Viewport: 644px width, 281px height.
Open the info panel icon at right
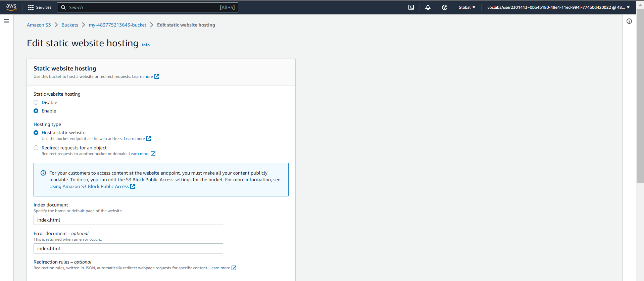click(x=629, y=21)
